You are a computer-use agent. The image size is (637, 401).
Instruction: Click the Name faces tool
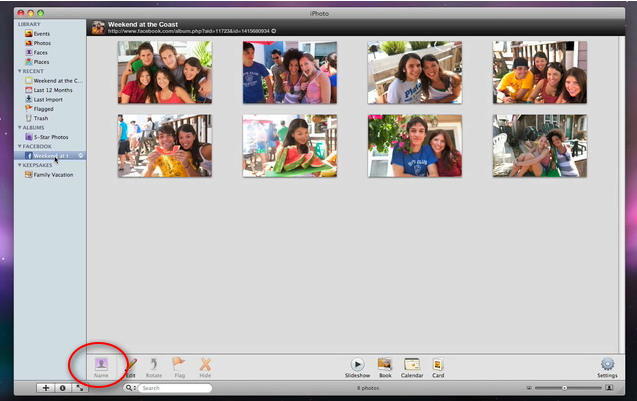[x=101, y=368]
